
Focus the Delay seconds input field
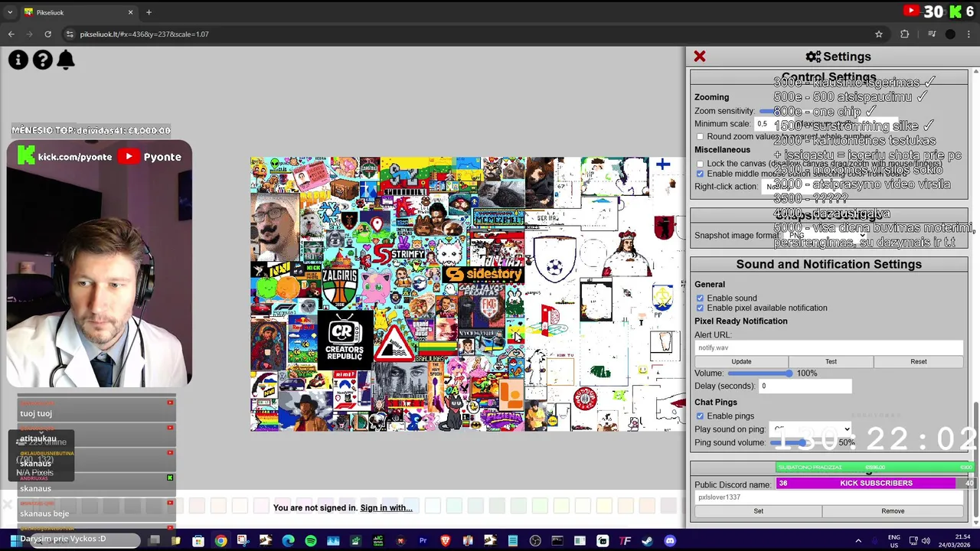tap(804, 386)
